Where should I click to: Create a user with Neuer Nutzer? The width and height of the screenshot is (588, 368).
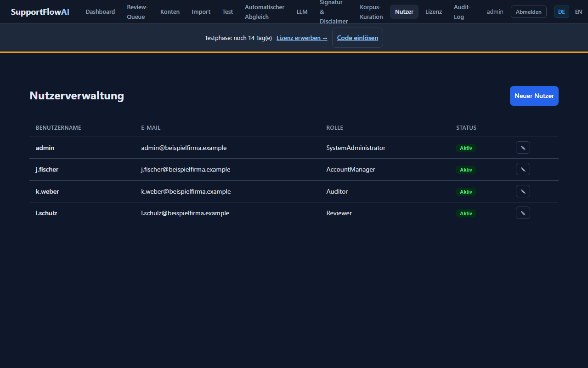coord(534,96)
